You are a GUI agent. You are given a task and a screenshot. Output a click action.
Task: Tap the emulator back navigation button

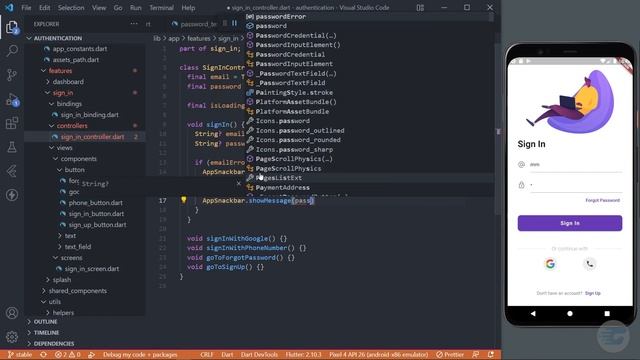533,313
